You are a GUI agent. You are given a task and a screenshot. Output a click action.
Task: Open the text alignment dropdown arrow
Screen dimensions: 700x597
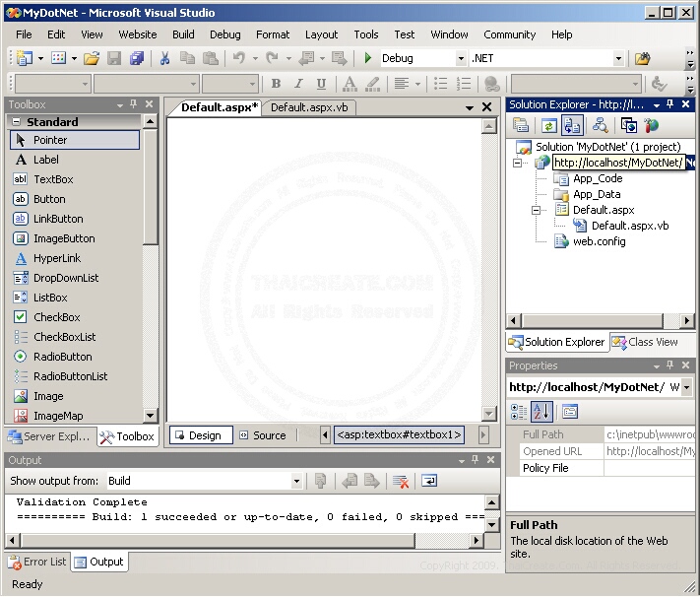tap(417, 84)
